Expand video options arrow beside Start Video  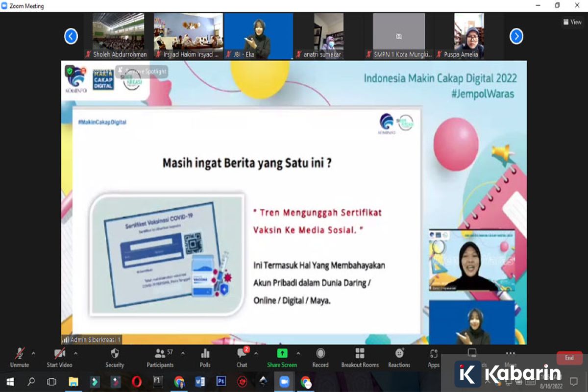75,353
